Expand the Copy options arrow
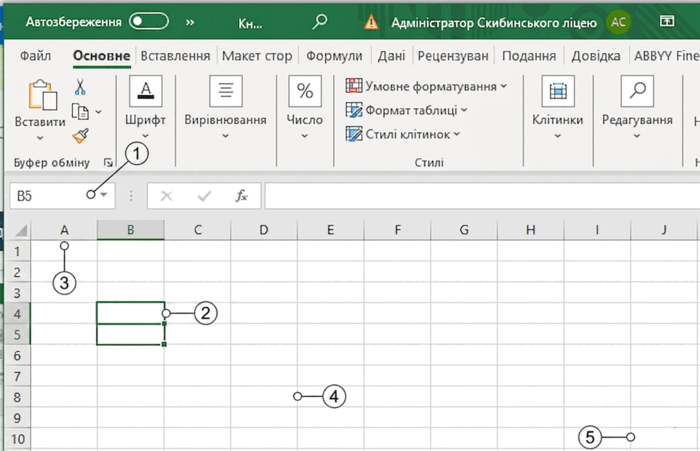This screenshot has width=700, height=451. pyautogui.click(x=98, y=112)
